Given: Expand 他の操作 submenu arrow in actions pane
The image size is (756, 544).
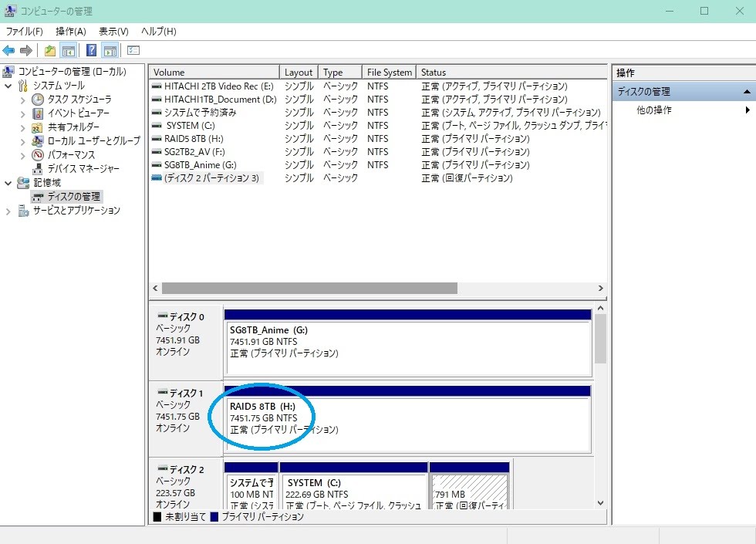Looking at the screenshot, I should coord(747,110).
